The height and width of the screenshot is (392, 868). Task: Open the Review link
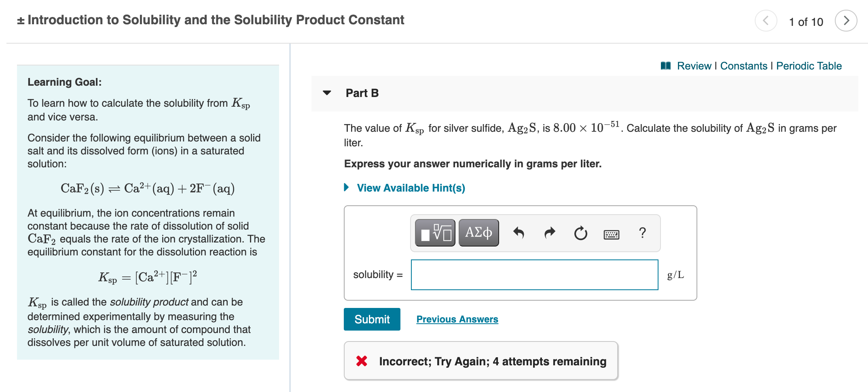point(694,65)
